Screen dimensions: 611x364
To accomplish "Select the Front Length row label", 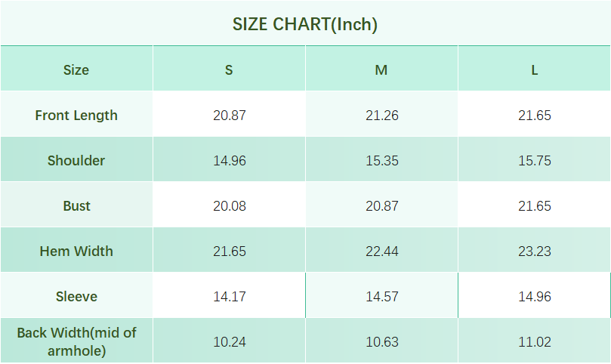I will pyautogui.click(x=76, y=116).
